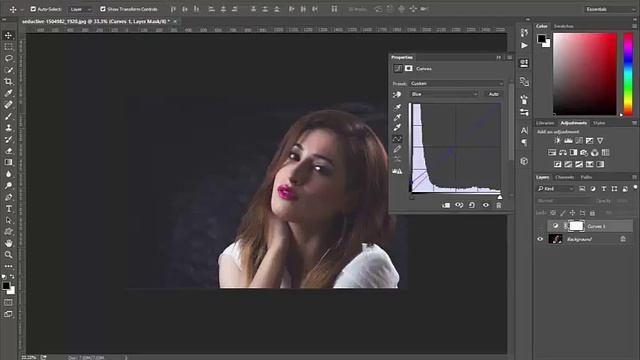Open the Preset dropdown in Curves
Screen dimensions: 640x360
click(456, 83)
